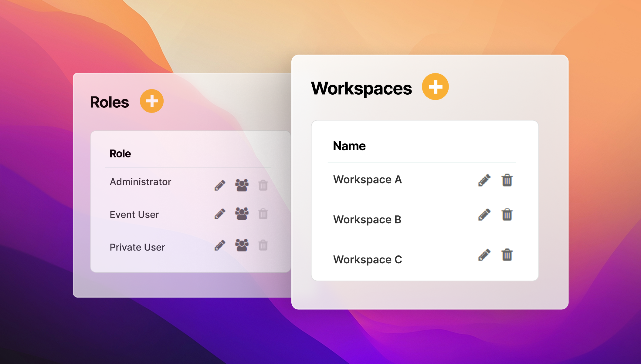Add a new workspace
Image resolution: width=641 pixels, height=364 pixels.
point(436,86)
